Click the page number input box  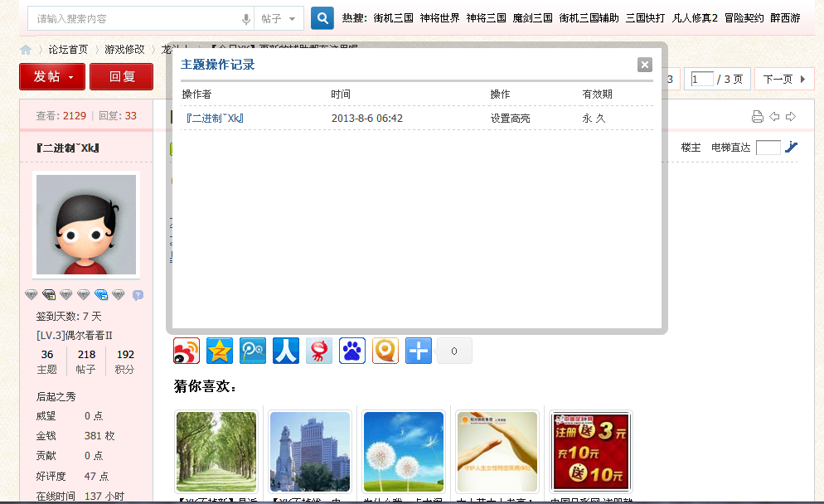702,80
